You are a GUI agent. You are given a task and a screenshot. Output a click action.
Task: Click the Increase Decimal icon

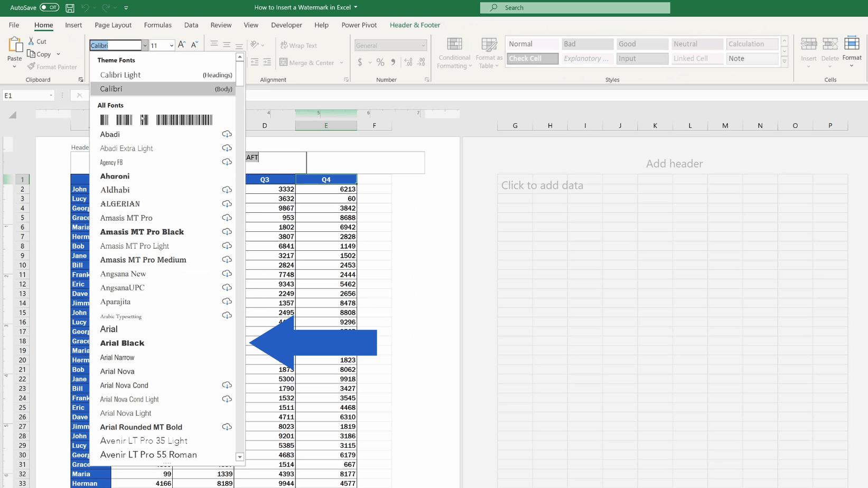click(407, 62)
